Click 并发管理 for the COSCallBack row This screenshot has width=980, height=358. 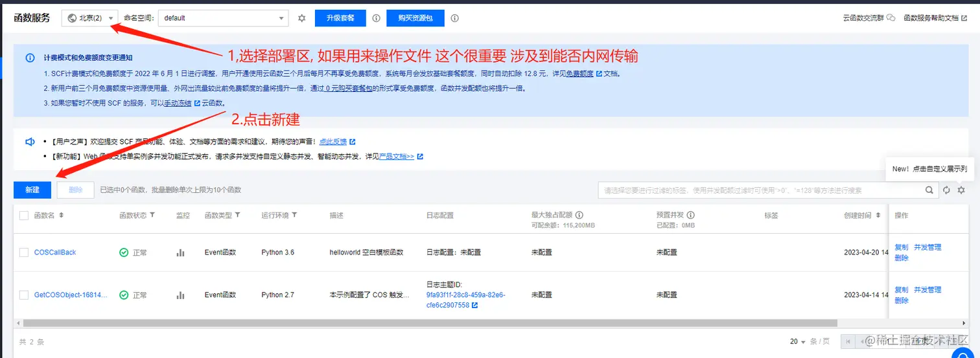point(927,247)
